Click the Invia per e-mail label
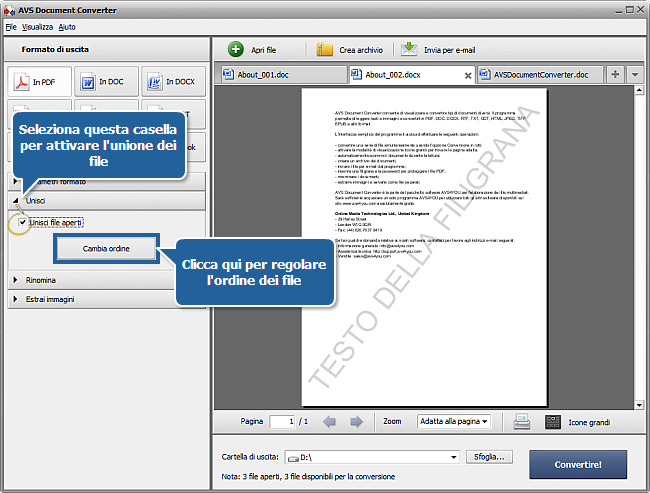Viewport: 650px width, 493px height. pos(449,50)
